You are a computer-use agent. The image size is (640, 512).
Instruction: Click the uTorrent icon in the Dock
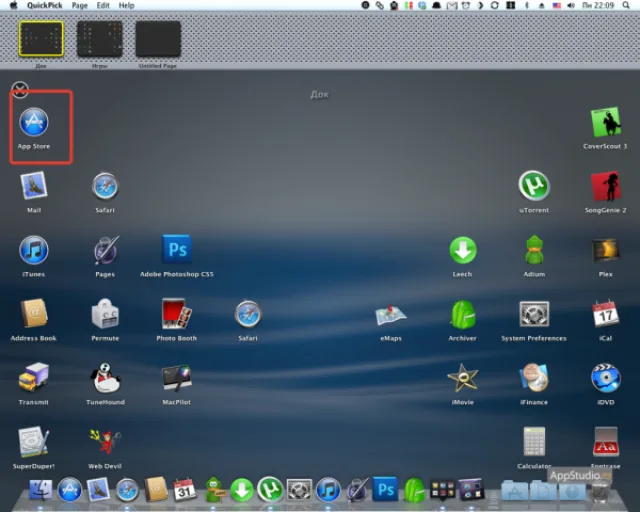270,489
